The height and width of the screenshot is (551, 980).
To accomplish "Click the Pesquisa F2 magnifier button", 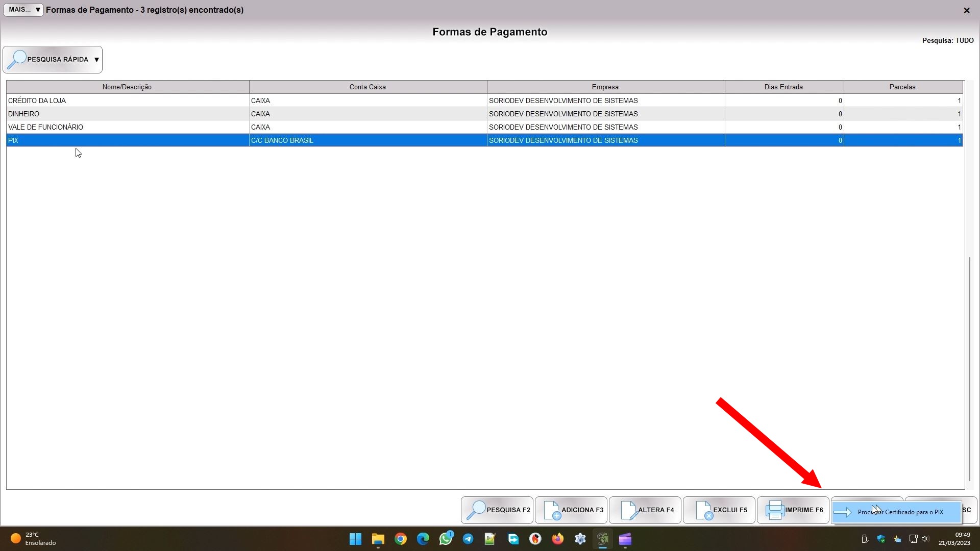I will click(497, 510).
